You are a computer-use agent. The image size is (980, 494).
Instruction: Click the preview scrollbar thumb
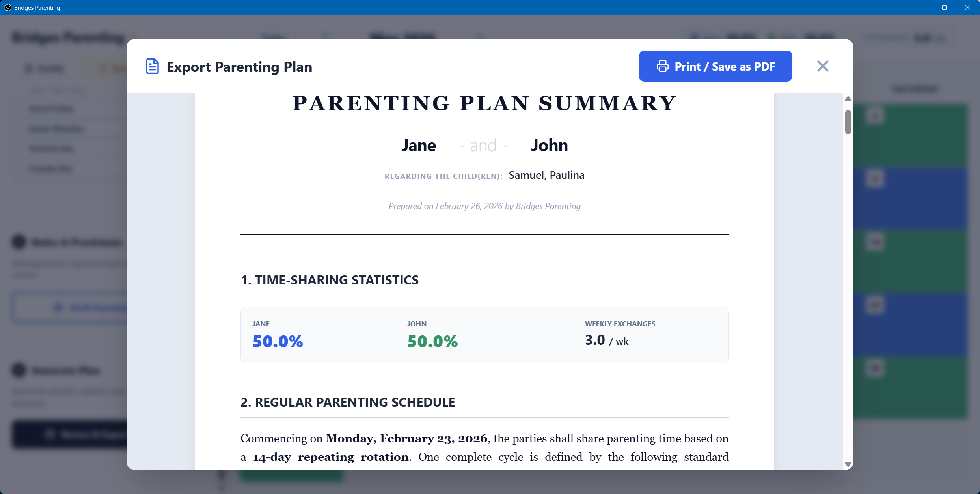(848, 122)
